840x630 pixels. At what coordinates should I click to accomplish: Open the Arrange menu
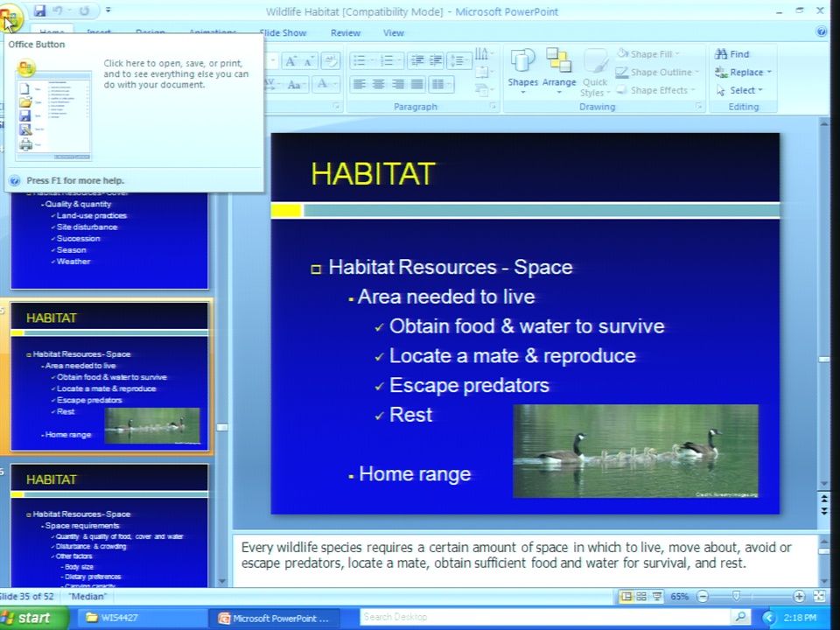click(559, 72)
